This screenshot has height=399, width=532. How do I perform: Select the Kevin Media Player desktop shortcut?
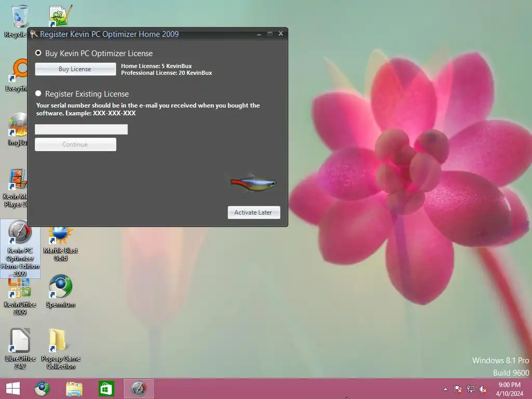(x=15, y=188)
